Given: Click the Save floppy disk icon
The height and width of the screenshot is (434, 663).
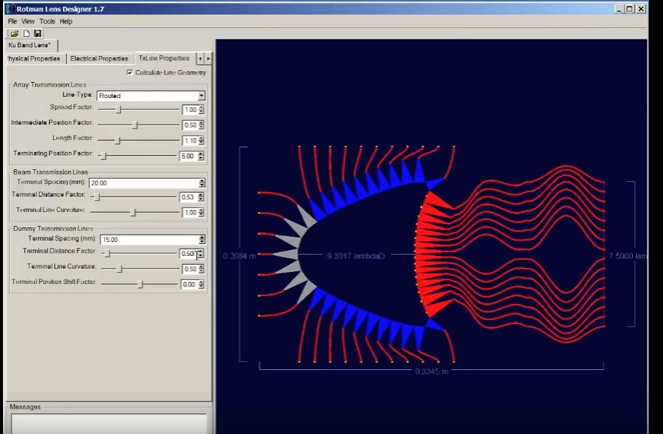Looking at the screenshot, I should [x=38, y=33].
